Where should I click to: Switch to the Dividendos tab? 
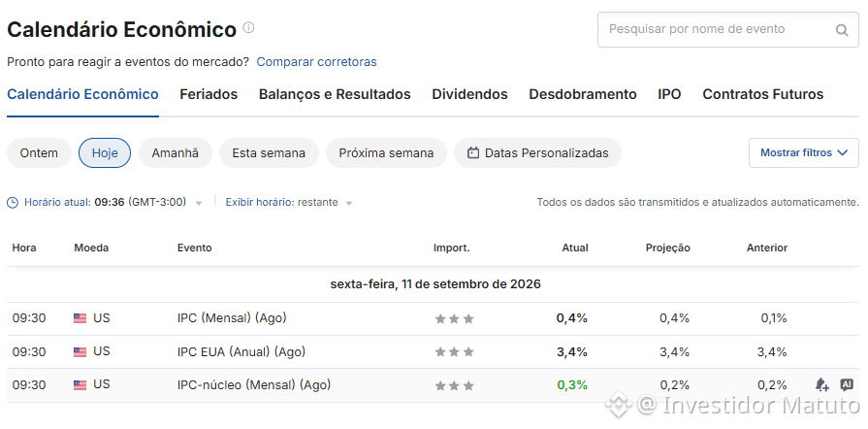pyautogui.click(x=469, y=95)
